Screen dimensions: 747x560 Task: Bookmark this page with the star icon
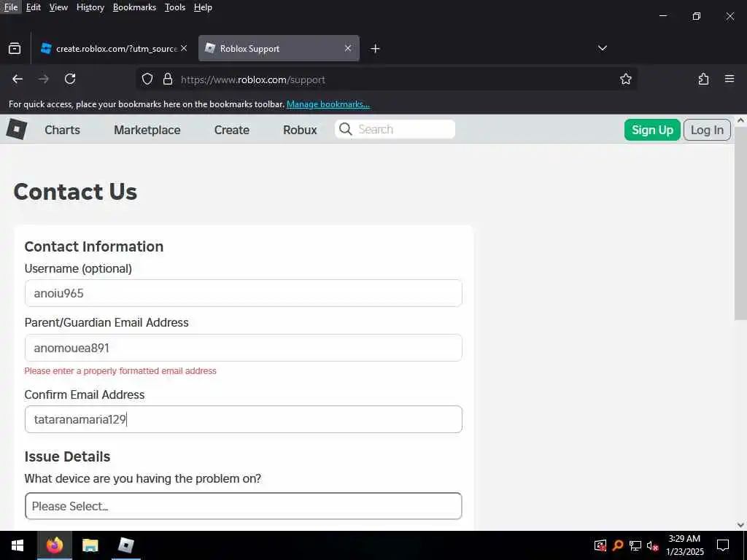coord(625,79)
